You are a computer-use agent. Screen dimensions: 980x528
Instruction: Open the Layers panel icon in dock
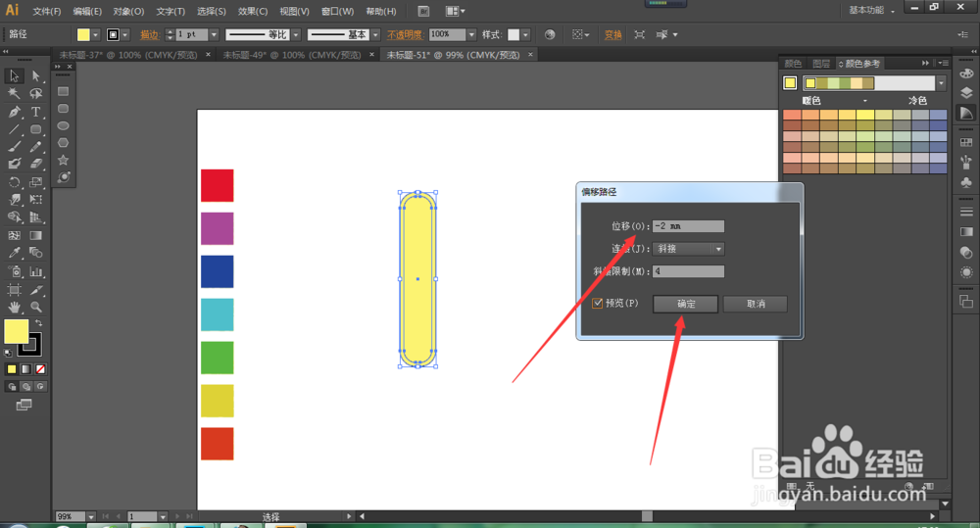point(966,93)
